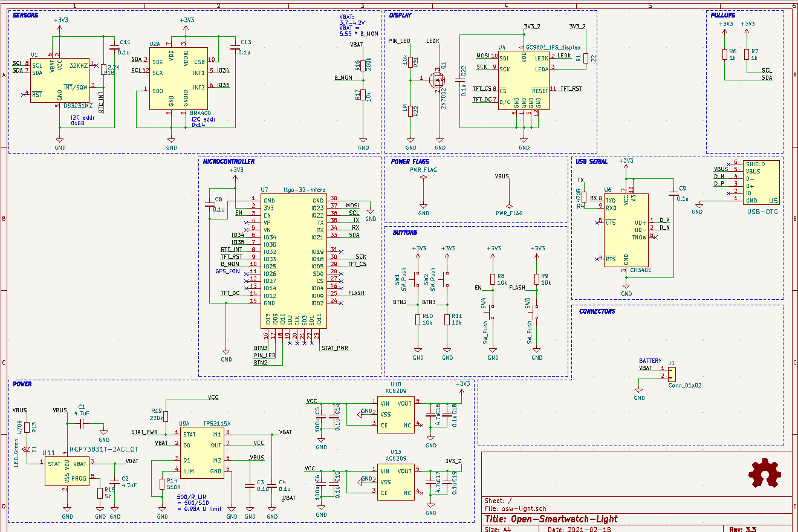Select the MICROCONTROLLER section label
This screenshot has width=798, height=532.
229,161
